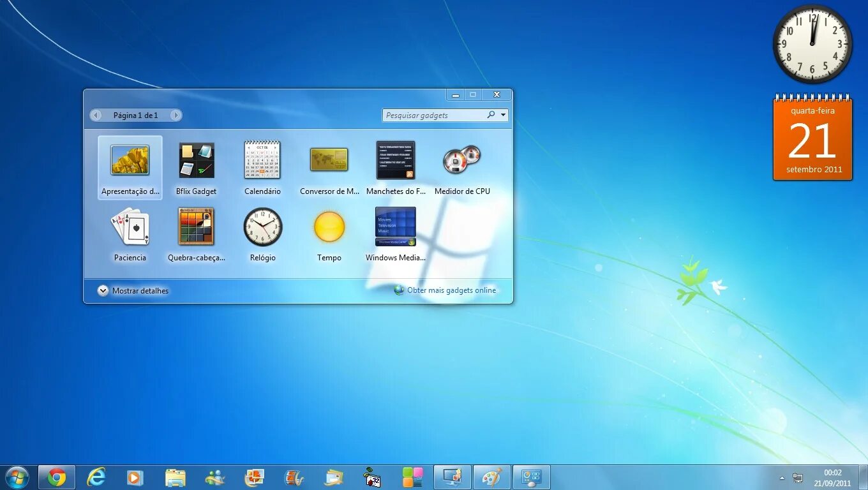Viewport: 868px width, 490px height.
Task: Select the Calendário gadget icon
Action: [x=262, y=160]
